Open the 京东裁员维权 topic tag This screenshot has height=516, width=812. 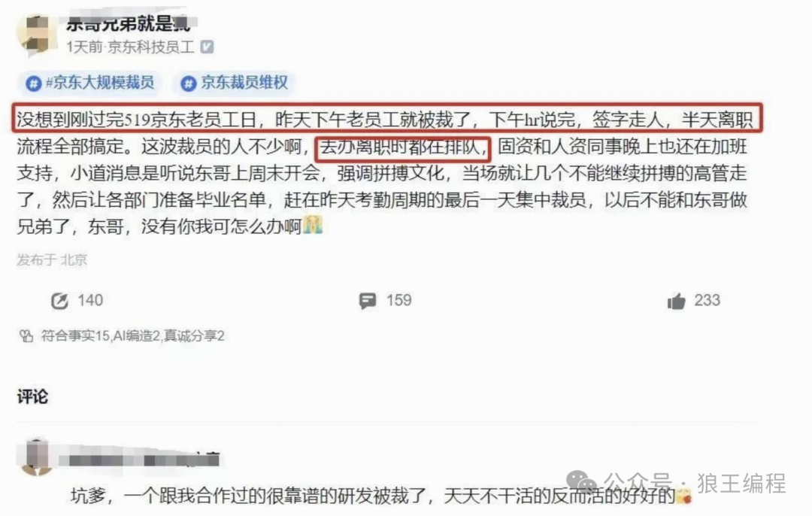coord(235,83)
